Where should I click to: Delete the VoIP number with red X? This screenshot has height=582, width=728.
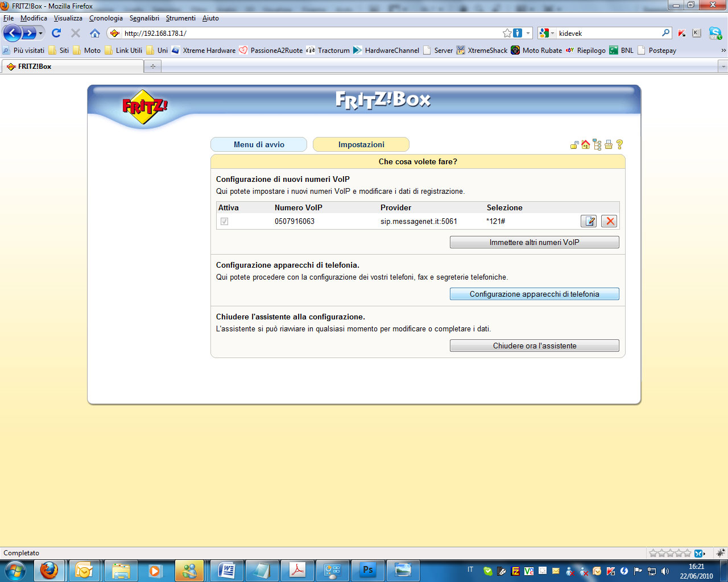click(x=610, y=221)
